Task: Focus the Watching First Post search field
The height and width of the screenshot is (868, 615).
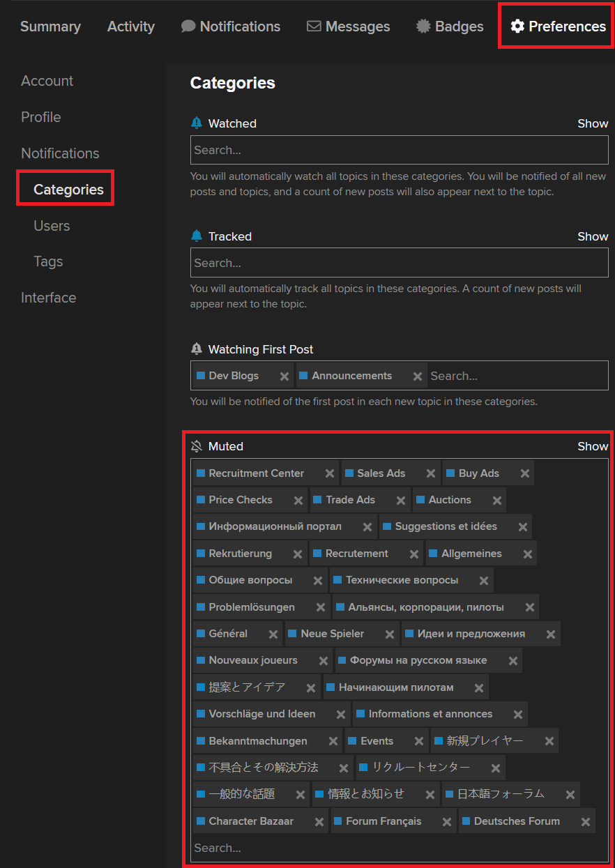Action: coord(517,376)
